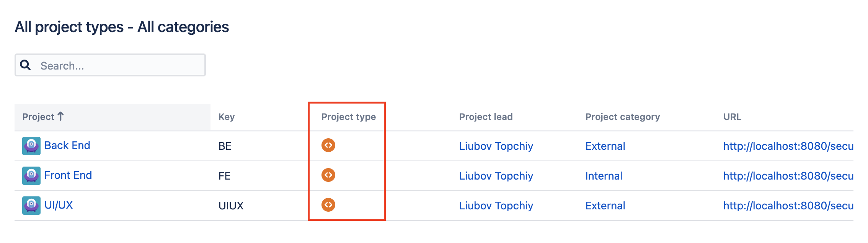Click the Front End project avatar icon
This screenshot has width=868, height=243.
point(31,176)
